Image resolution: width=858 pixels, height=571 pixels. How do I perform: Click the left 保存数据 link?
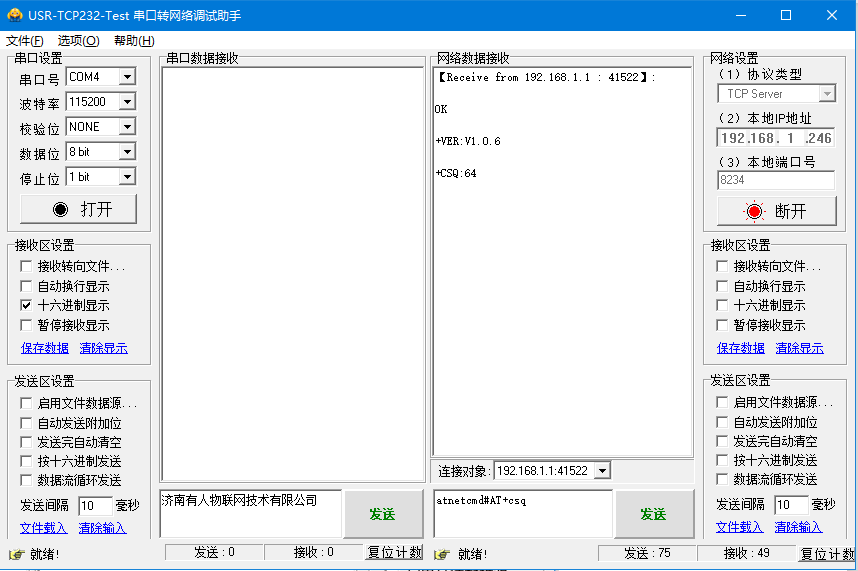coord(45,348)
